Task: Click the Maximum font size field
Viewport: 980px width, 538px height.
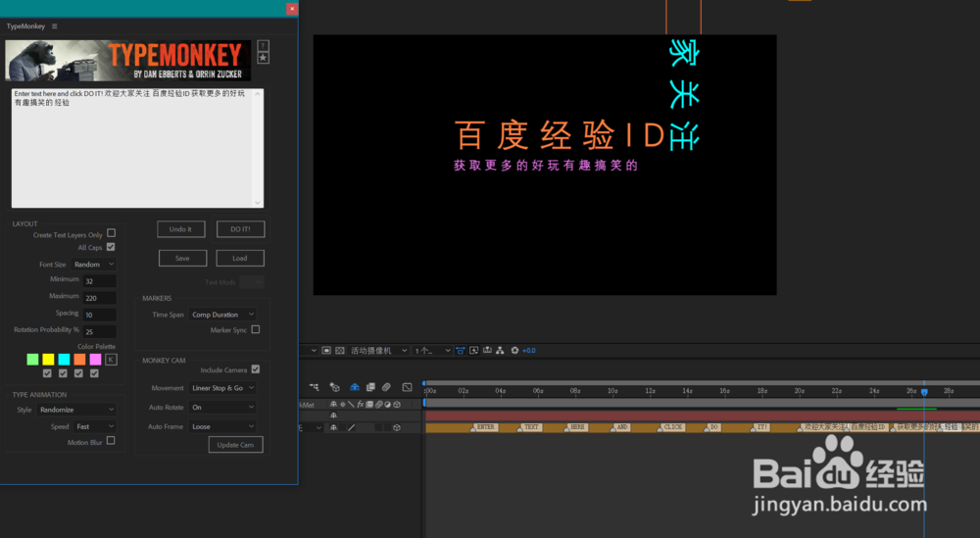Action: click(x=99, y=298)
